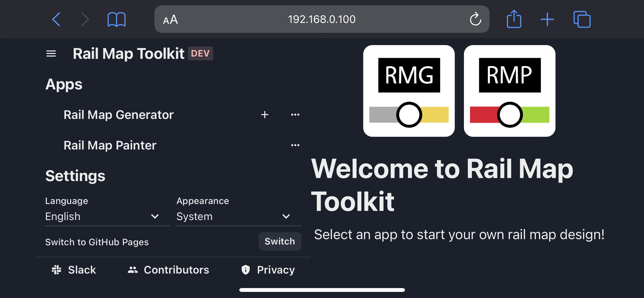Select Rail Map Generator from the Apps list
Image resolution: width=644 pixels, height=298 pixels.
[x=119, y=115]
